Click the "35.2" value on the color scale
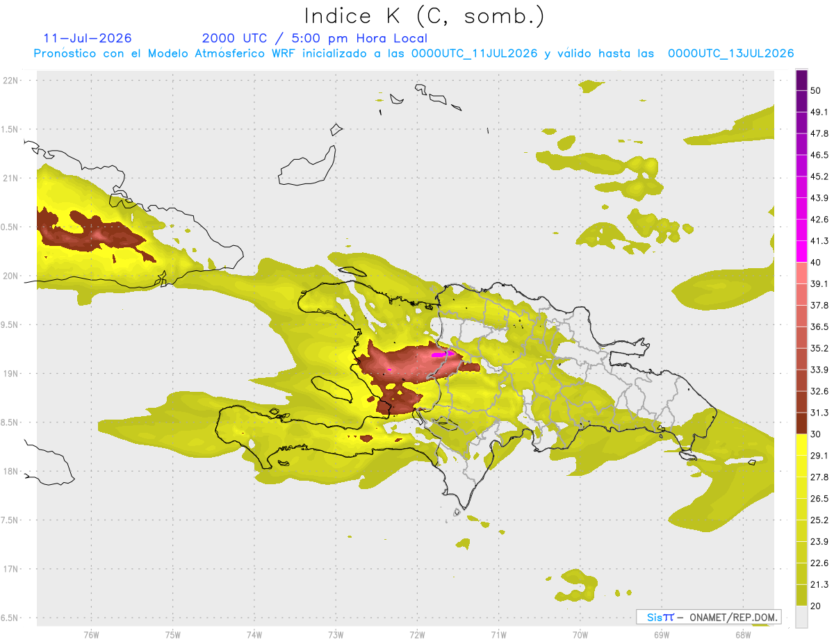This screenshot has width=834, height=644. pyautogui.click(x=820, y=348)
